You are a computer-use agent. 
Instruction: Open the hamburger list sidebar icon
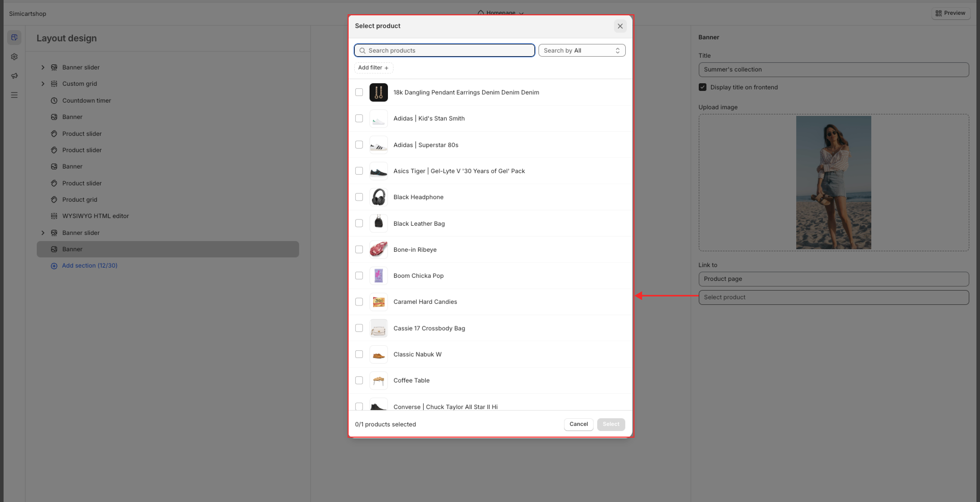pyautogui.click(x=14, y=95)
